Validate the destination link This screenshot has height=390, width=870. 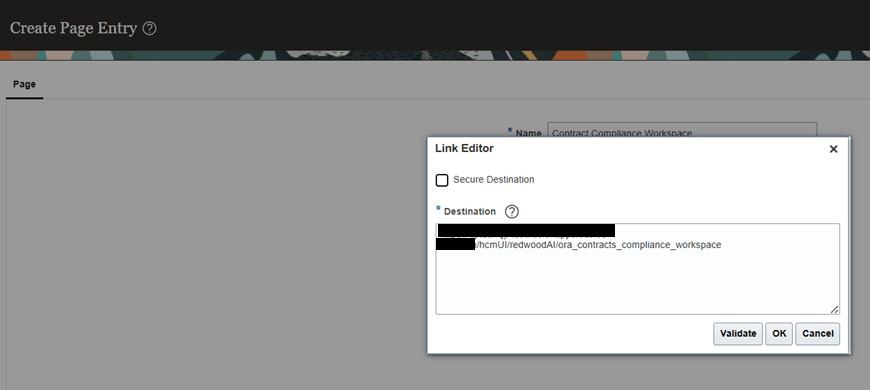pyautogui.click(x=738, y=333)
